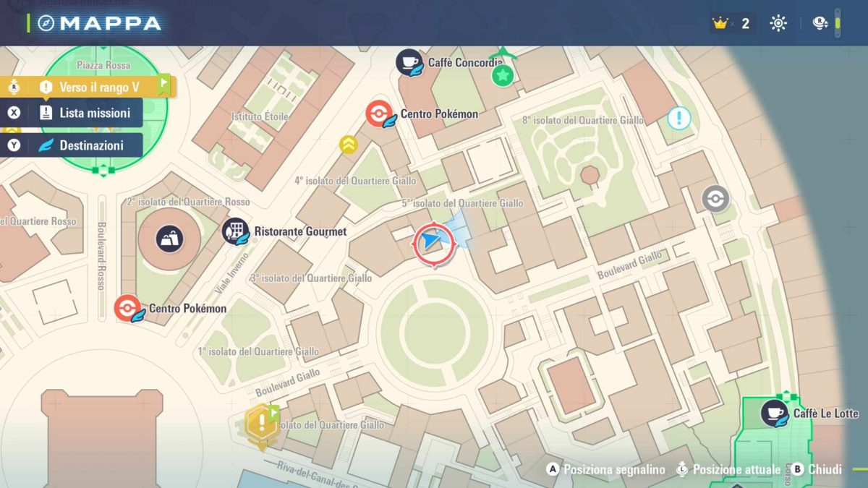Click the Centro Pokémon icon on Boulevard Rosso side
Screen dimensions: 868x488
(129, 308)
